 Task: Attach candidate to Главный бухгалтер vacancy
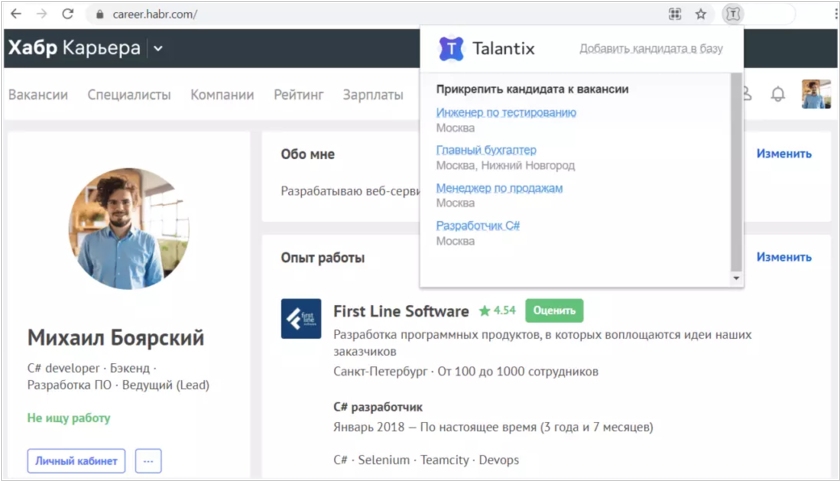point(486,150)
